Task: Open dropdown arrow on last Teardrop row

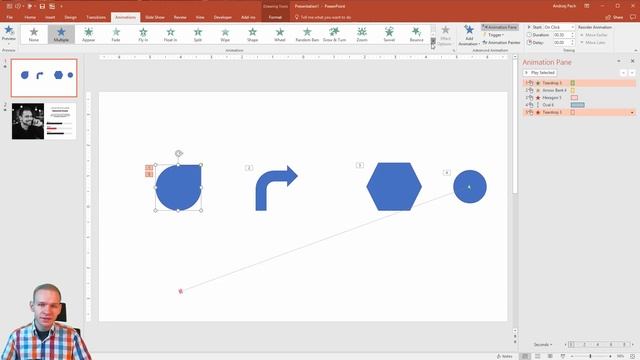Action: (x=632, y=112)
